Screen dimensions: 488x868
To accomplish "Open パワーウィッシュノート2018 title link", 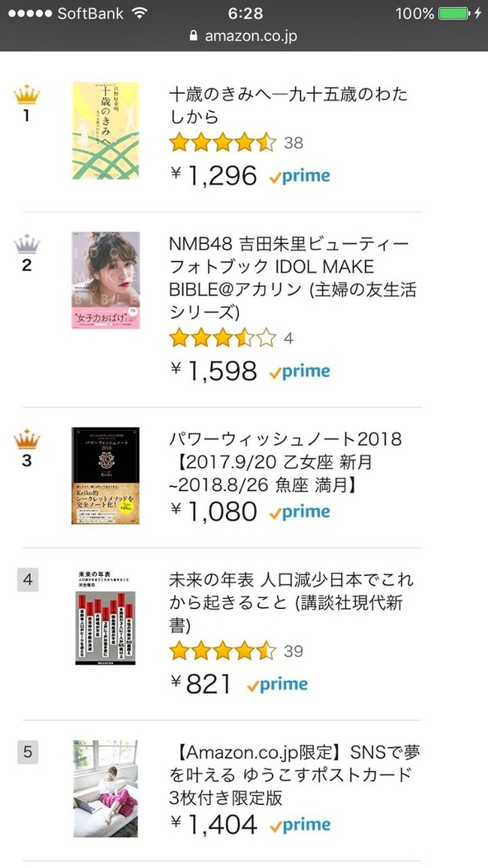I will point(286,462).
